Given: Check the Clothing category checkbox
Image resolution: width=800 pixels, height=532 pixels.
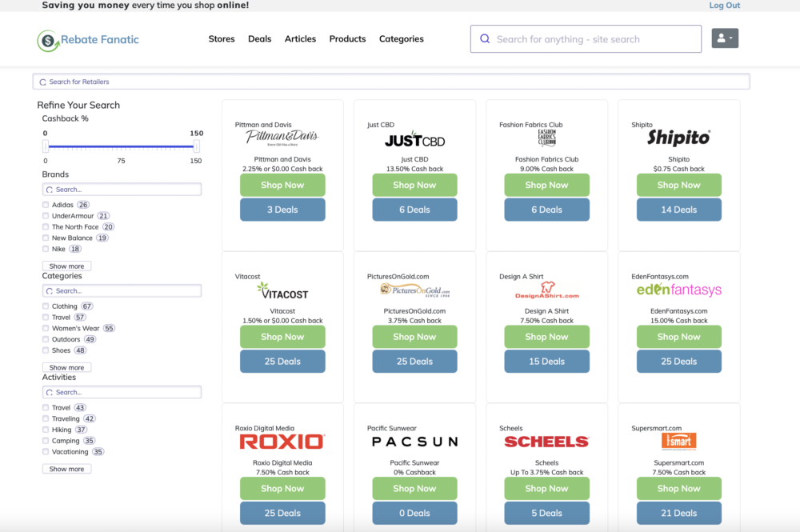Looking at the screenshot, I should (x=46, y=306).
